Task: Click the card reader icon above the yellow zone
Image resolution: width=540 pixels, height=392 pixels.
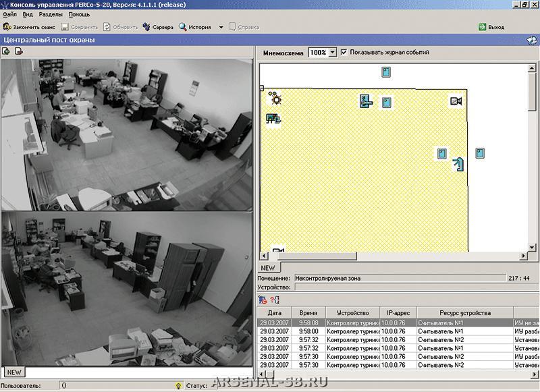Action: (x=386, y=72)
